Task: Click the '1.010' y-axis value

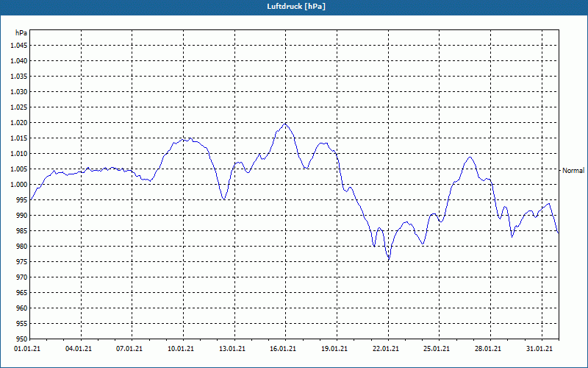Action: pos(19,154)
